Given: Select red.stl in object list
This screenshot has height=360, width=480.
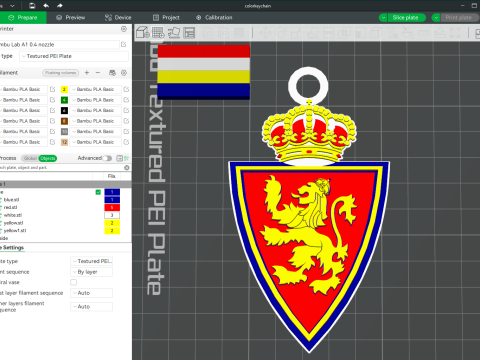Looking at the screenshot, I should click(x=10, y=207).
